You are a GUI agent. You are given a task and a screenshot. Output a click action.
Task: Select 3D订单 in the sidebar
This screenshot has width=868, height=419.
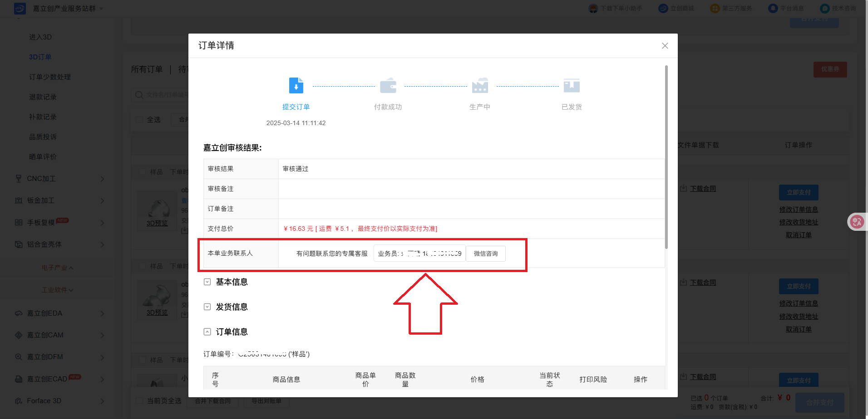[x=40, y=57]
